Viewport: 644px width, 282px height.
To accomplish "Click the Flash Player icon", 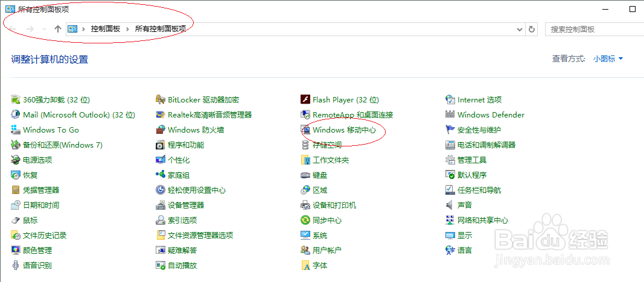I will (x=305, y=99).
